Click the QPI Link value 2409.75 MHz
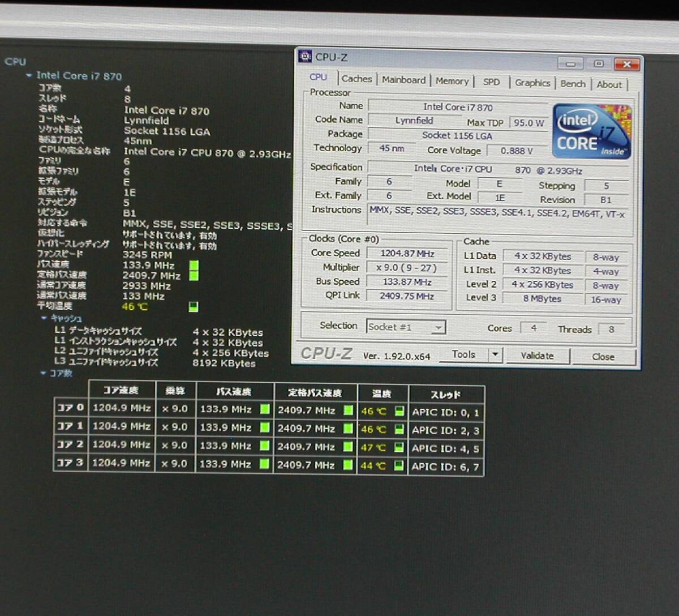Screen dimensions: 679x616 [x=407, y=296]
